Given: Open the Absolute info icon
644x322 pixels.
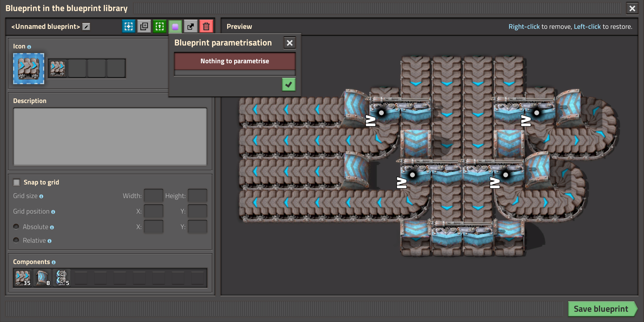Looking at the screenshot, I should coord(52,227).
